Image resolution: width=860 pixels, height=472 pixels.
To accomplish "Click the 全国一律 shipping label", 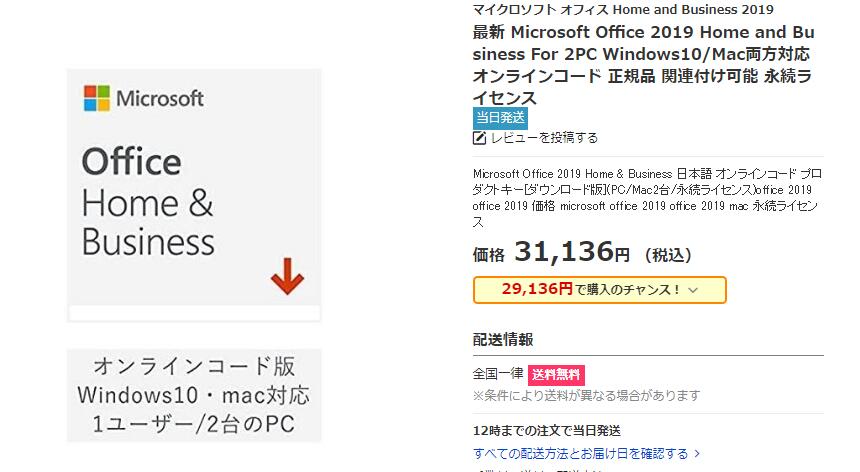I will pyautogui.click(x=497, y=375).
